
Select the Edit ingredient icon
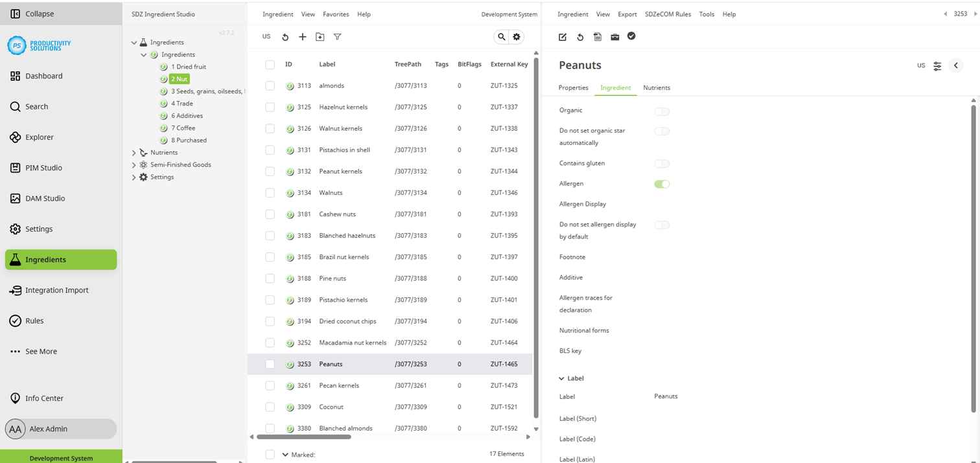click(x=562, y=37)
